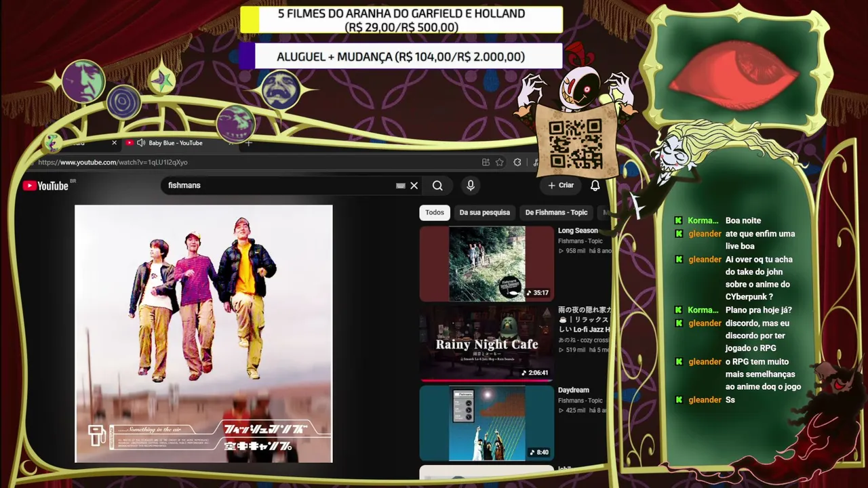Open the Long Season video thumbnail
This screenshot has height=488, width=868.
[x=487, y=264]
